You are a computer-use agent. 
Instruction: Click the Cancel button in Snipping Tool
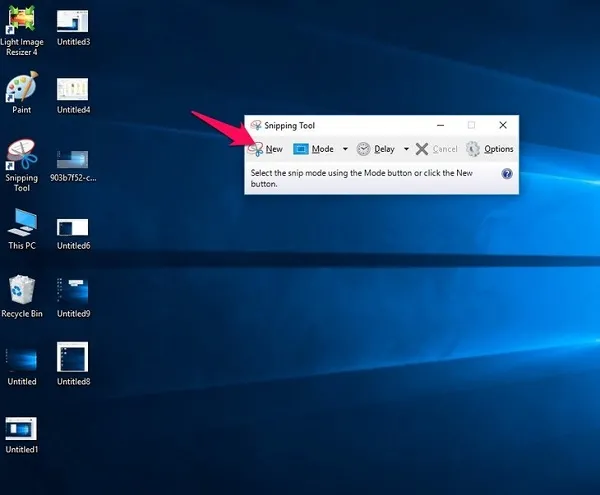tap(436, 149)
